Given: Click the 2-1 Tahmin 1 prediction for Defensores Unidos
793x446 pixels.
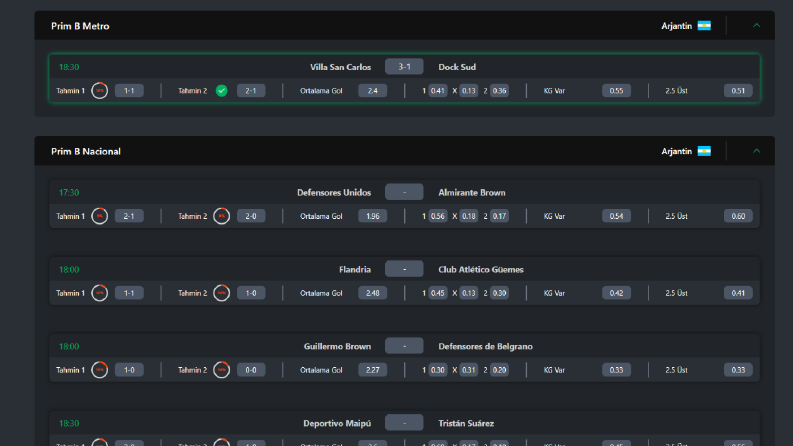Looking at the screenshot, I should [x=129, y=216].
